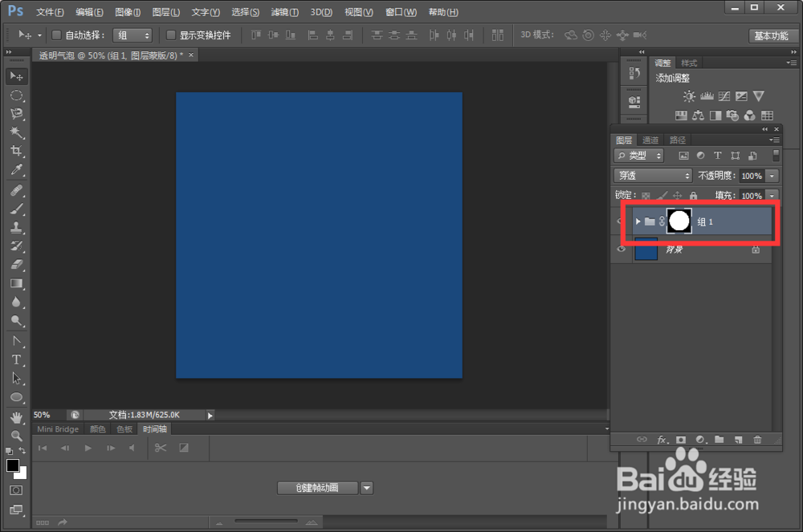Image resolution: width=803 pixels, height=532 pixels.
Task: Toggle lock transparent pixels
Action: click(x=646, y=196)
